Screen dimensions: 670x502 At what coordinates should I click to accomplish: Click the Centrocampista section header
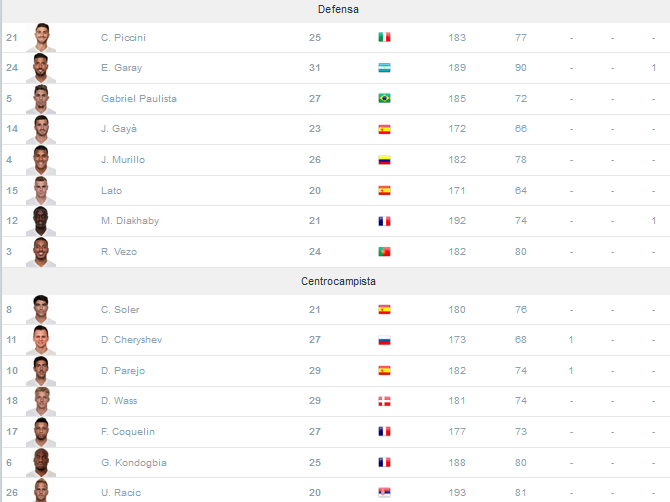[338, 281]
